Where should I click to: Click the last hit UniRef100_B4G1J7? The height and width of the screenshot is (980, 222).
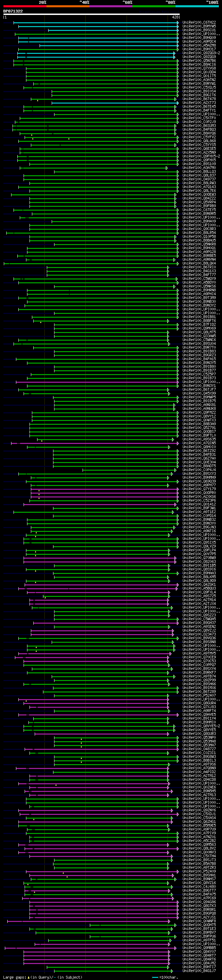pyautogui.click(x=199, y=971)
